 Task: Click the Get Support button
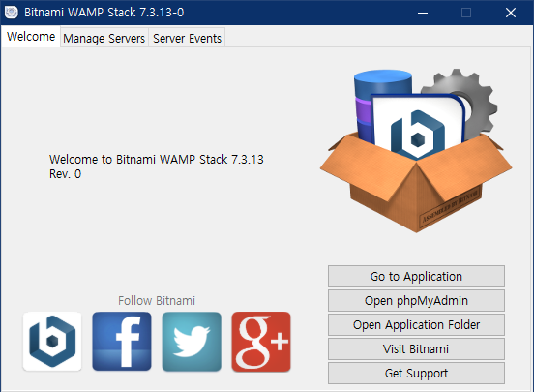pyautogui.click(x=416, y=374)
